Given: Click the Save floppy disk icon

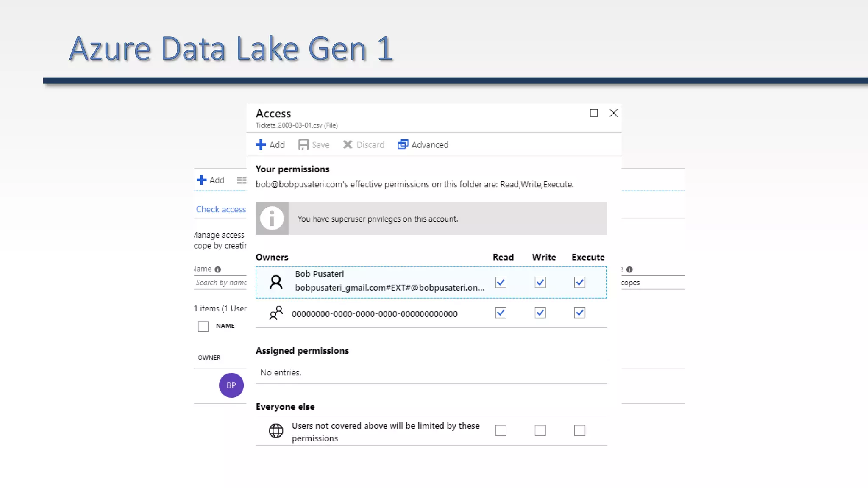Looking at the screenshot, I should pyautogui.click(x=303, y=145).
